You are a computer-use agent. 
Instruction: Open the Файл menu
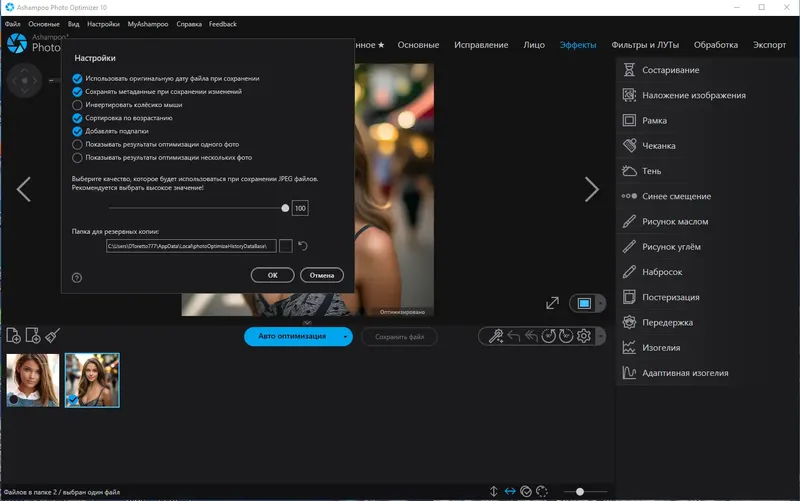click(x=13, y=24)
